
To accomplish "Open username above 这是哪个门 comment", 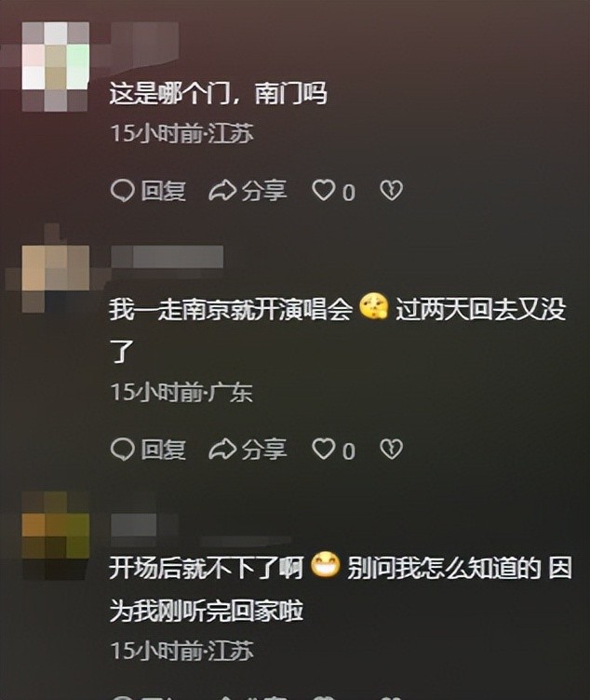I will point(144,40).
